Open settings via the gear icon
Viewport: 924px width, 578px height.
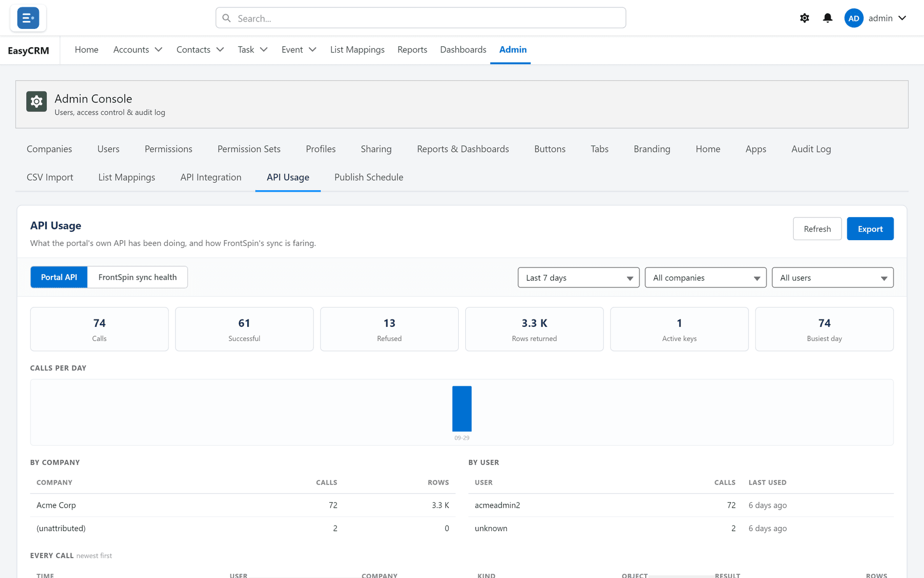pos(804,18)
